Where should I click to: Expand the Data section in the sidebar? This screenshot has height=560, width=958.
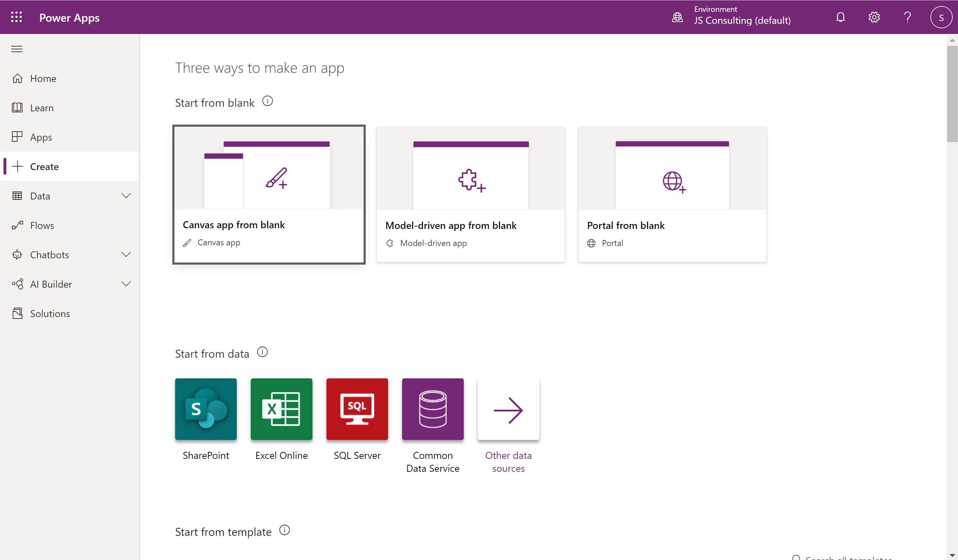coord(126,195)
